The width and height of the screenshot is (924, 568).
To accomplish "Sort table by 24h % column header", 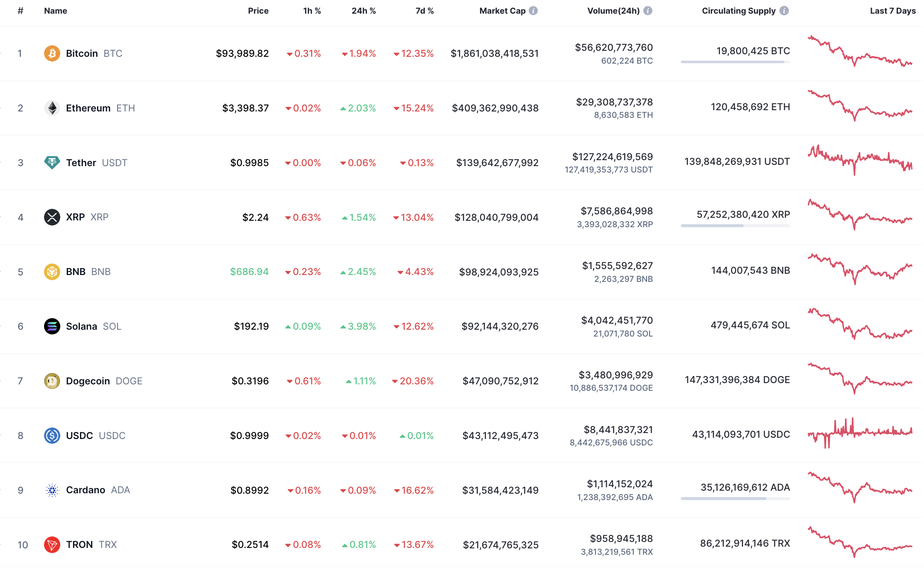I will pos(363,11).
